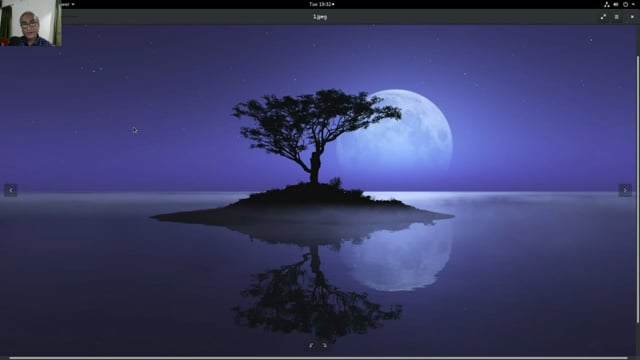
Task: Go to the next image arrow
Action: (x=625, y=190)
